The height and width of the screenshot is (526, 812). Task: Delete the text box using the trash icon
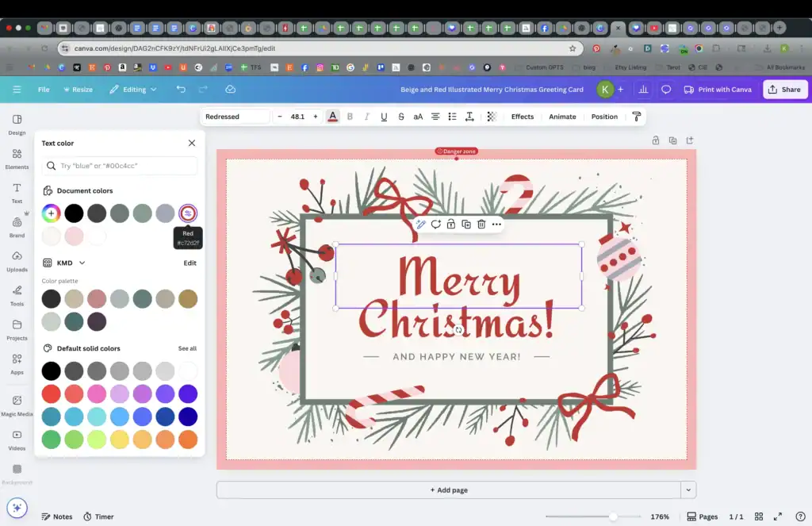click(x=481, y=225)
